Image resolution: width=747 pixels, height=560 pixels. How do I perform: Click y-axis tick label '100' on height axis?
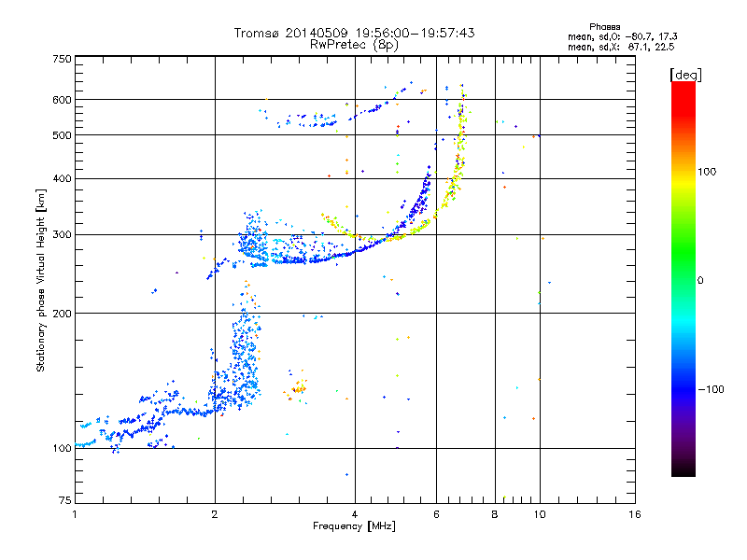tap(62, 448)
